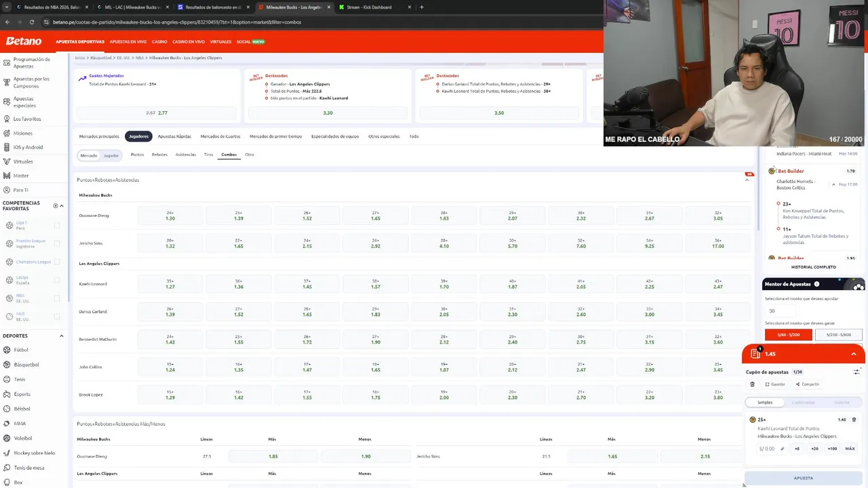Image resolution: width=868 pixels, height=488 pixels.
Task: Select Simples bet slip tab
Action: tap(765, 403)
